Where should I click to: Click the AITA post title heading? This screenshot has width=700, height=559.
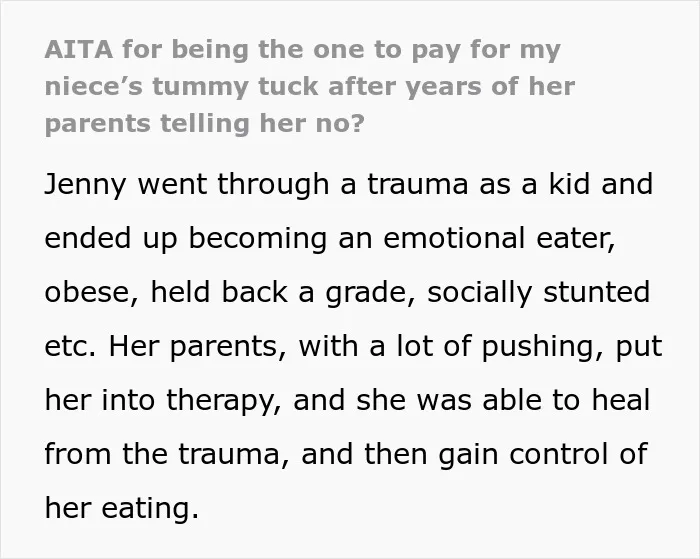[309, 87]
